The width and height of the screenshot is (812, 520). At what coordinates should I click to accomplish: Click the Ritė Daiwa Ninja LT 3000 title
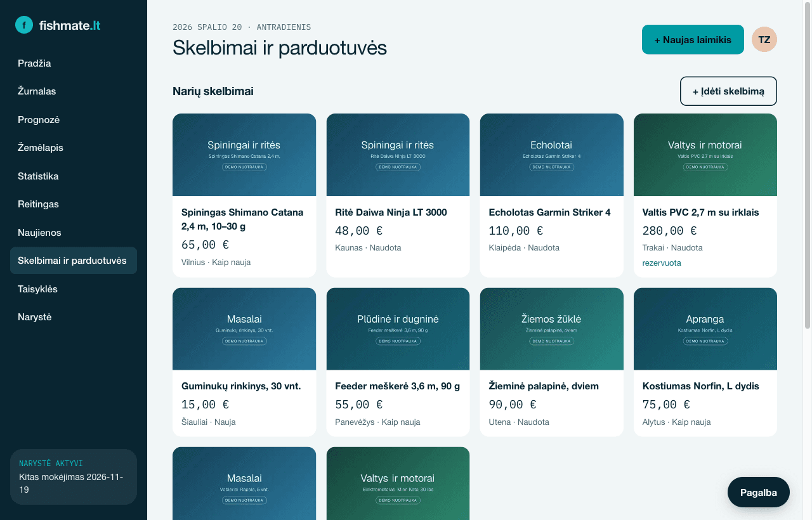click(391, 212)
